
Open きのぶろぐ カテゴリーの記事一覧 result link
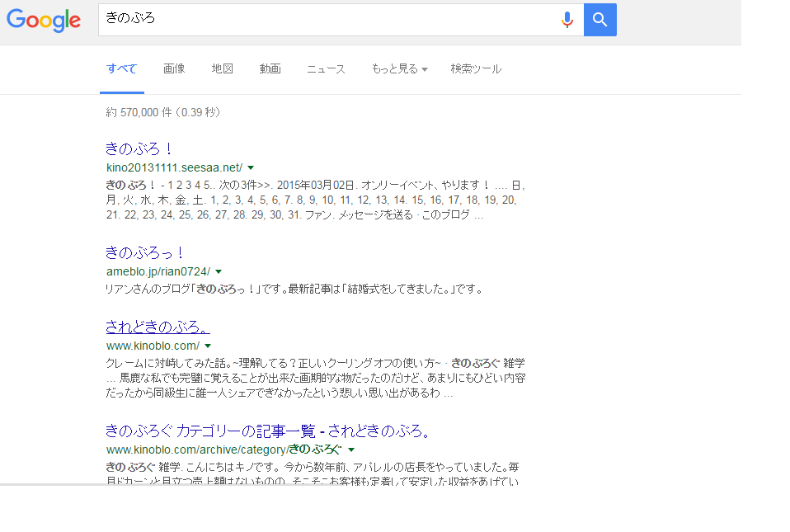269,431
